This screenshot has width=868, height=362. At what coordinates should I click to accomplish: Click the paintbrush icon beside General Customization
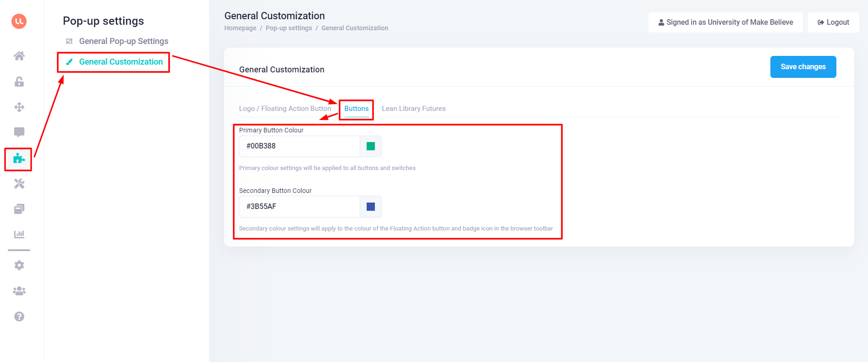click(69, 62)
